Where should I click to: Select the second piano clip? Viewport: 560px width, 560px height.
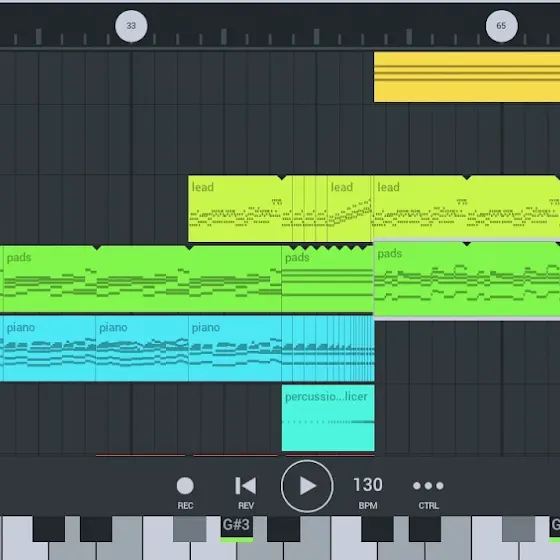tap(142, 349)
